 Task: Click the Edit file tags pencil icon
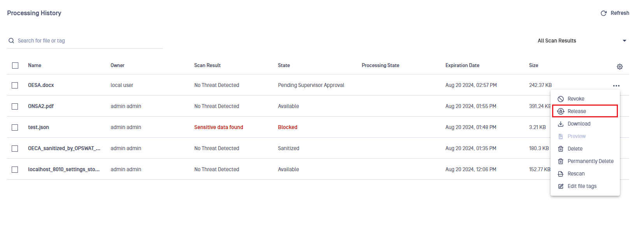click(561, 186)
